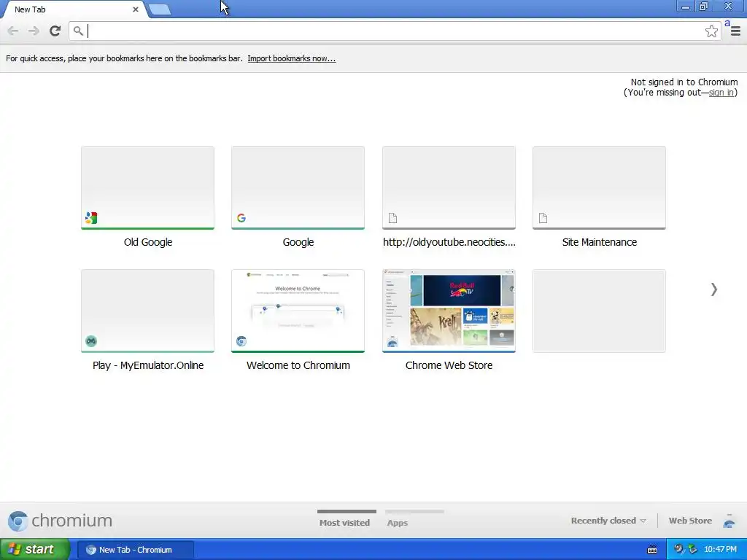747x560 pixels.
Task: Click the keyboard icon in taskbar
Action: 652,550
